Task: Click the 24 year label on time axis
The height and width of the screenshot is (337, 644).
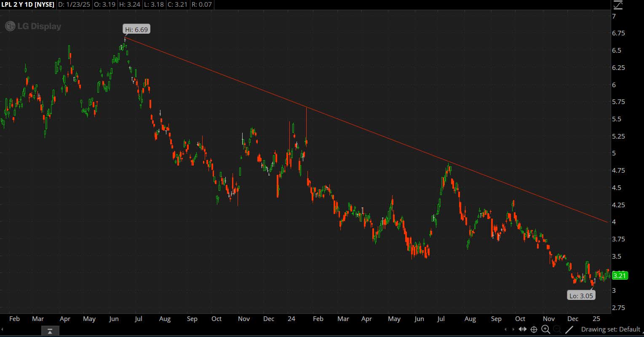Action: (x=290, y=319)
